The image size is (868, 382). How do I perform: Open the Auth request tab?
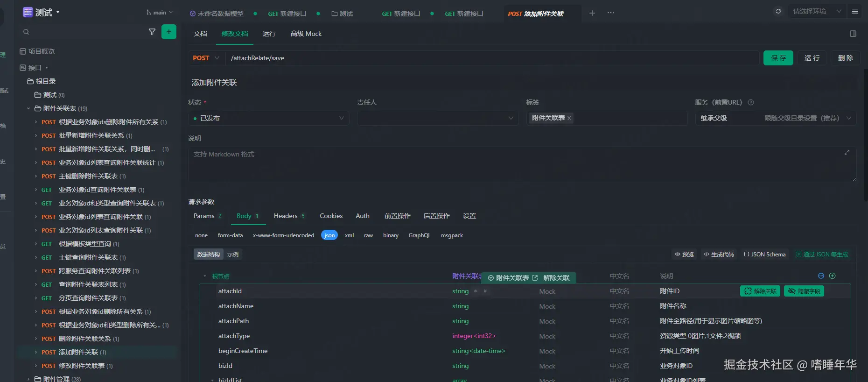[363, 216]
